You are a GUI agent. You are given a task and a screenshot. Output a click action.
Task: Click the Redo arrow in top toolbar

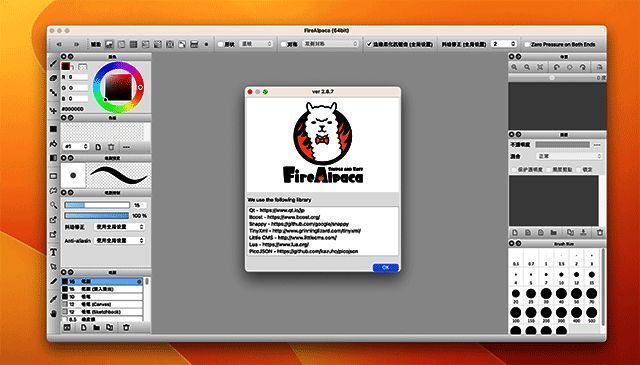click(x=76, y=44)
